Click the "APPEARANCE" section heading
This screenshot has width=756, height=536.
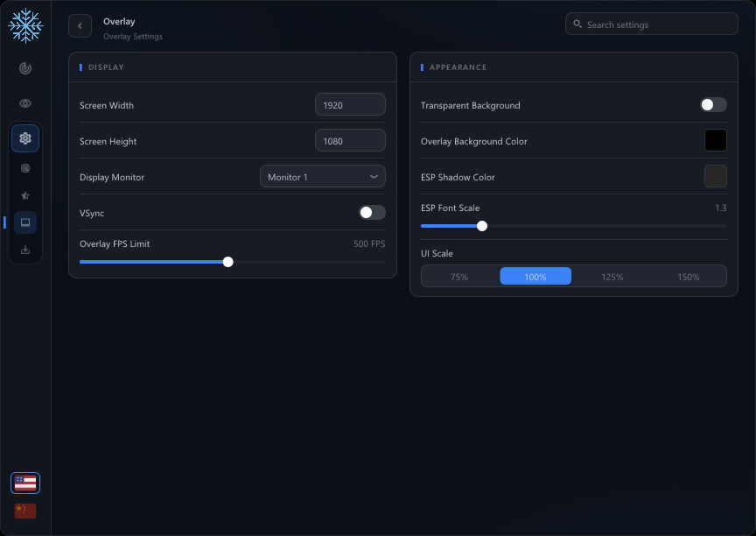tap(458, 67)
